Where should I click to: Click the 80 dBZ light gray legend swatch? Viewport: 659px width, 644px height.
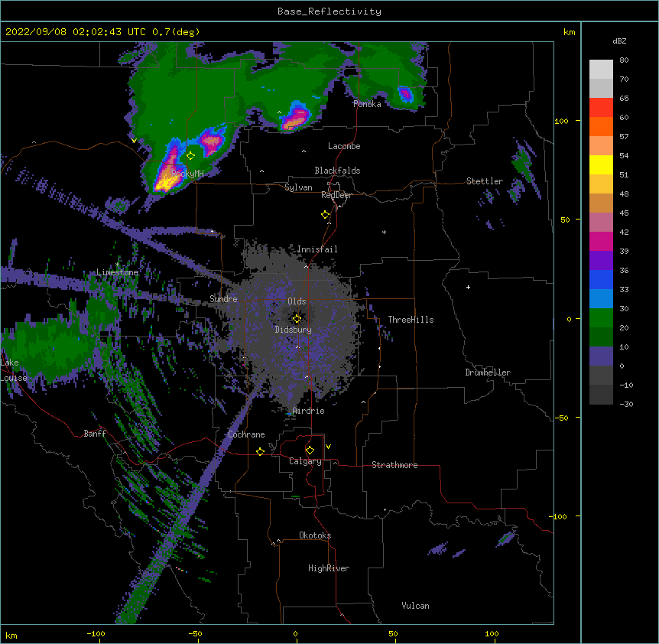tap(601, 70)
